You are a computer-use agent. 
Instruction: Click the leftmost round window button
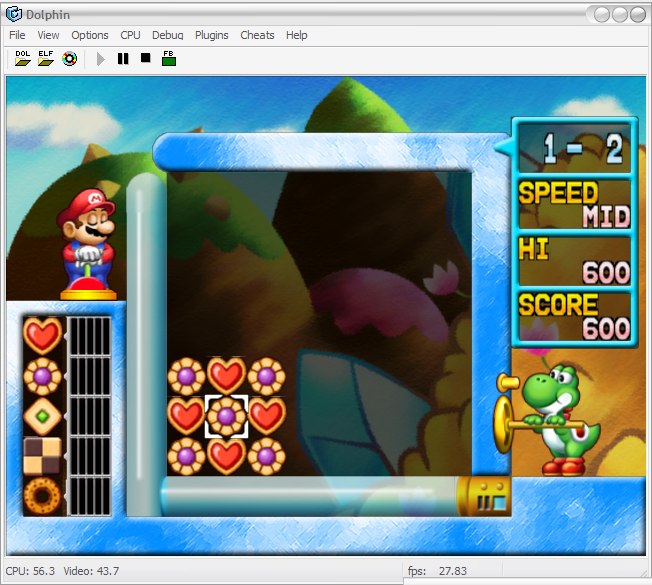pos(602,15)
